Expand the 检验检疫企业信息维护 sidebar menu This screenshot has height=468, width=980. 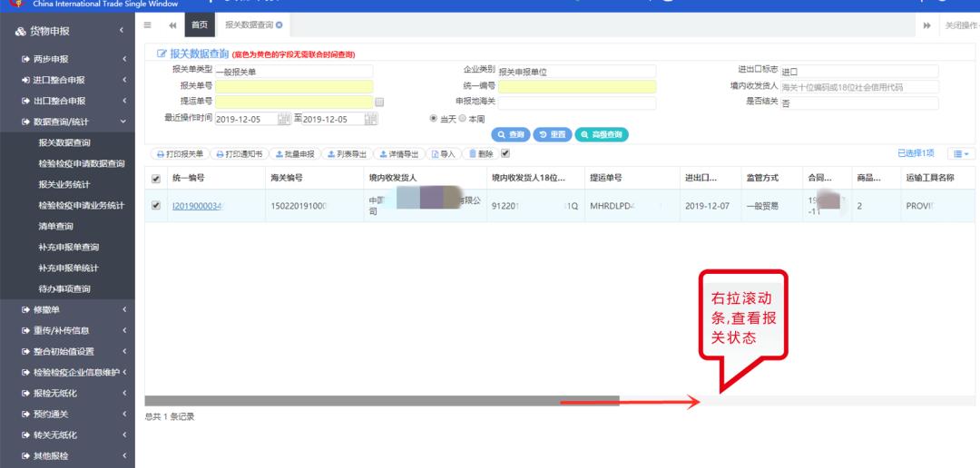tap(67, 373)
